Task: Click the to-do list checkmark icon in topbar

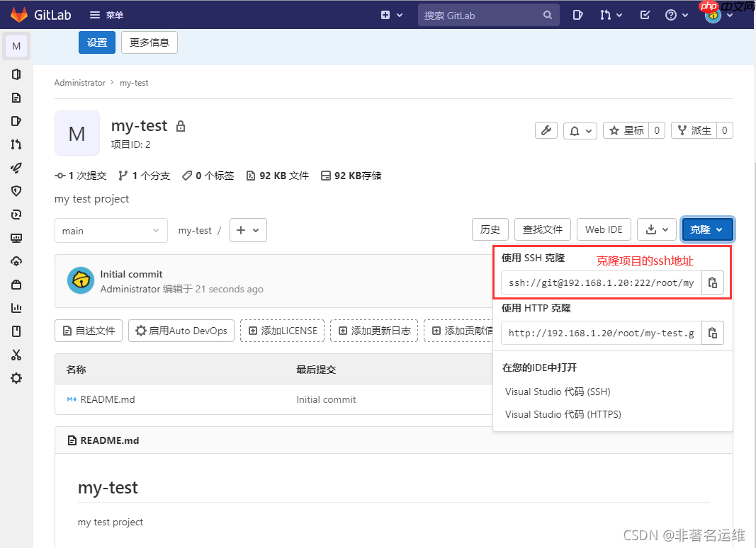Action: [645, 14]
